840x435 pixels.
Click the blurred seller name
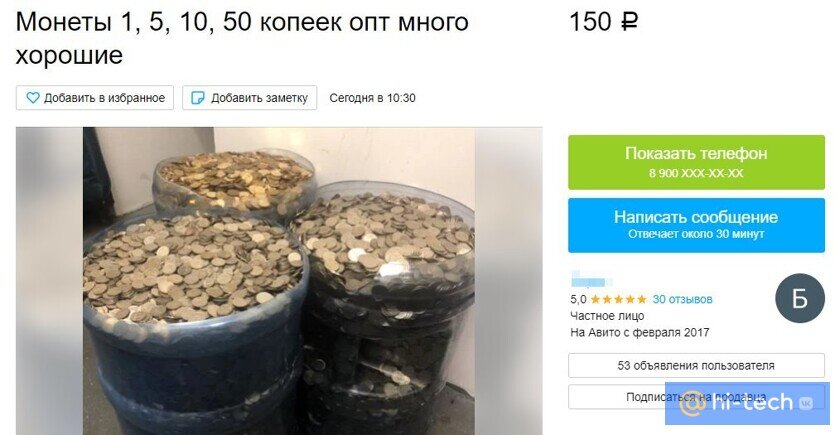[x=591, y=279]
